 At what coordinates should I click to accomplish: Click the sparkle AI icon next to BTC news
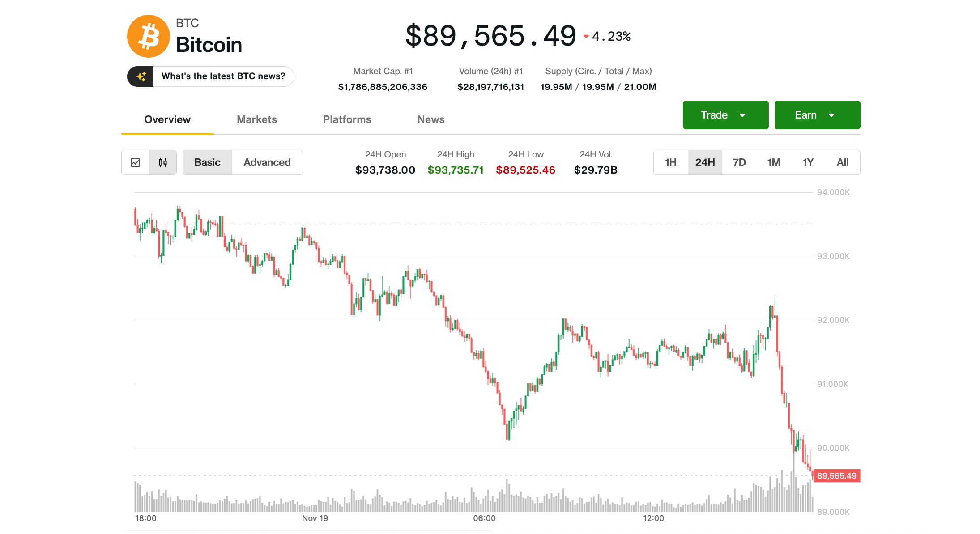point(142,76)
